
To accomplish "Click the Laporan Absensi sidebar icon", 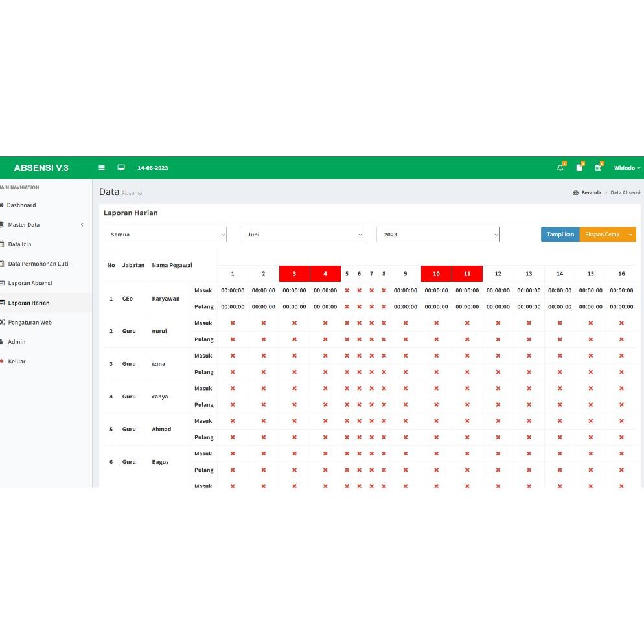I will tap(2, 283).
